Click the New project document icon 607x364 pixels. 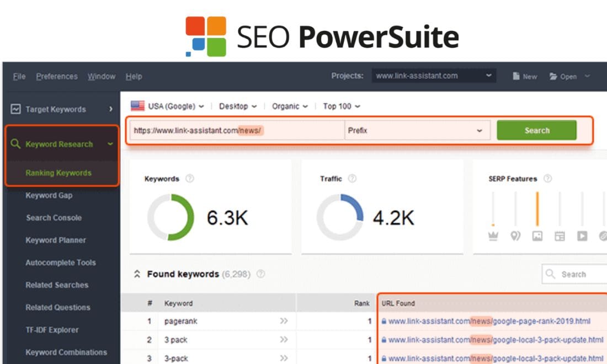[517, 77]
